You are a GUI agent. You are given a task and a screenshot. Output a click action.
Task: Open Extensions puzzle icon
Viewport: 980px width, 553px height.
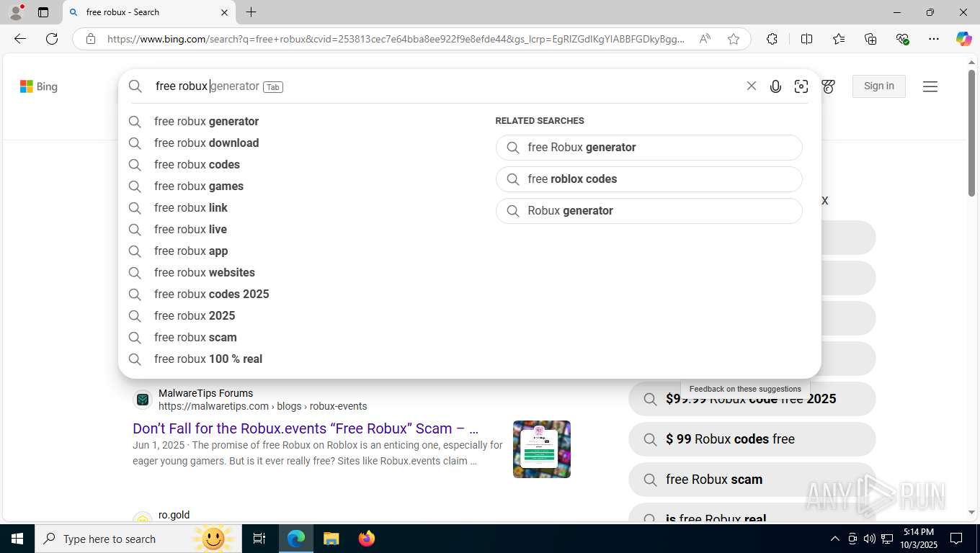772,39
